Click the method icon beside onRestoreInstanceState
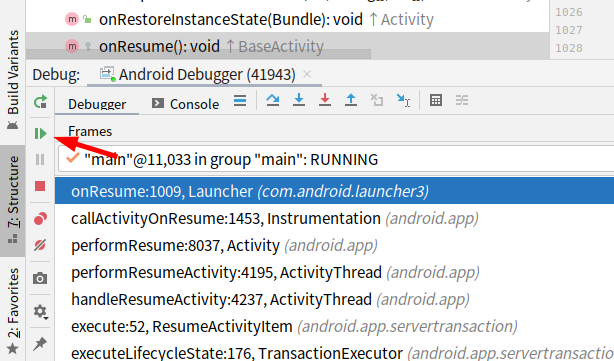 point(72,19)
